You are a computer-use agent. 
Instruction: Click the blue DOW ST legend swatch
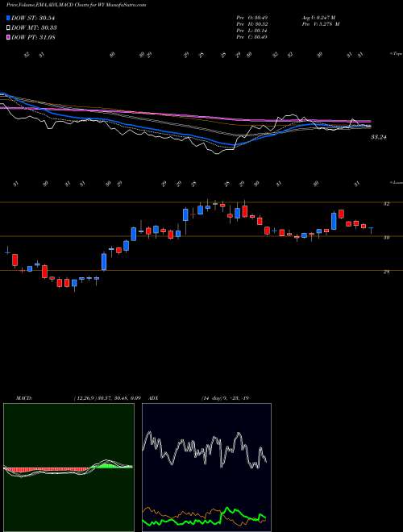pos(8,18)
